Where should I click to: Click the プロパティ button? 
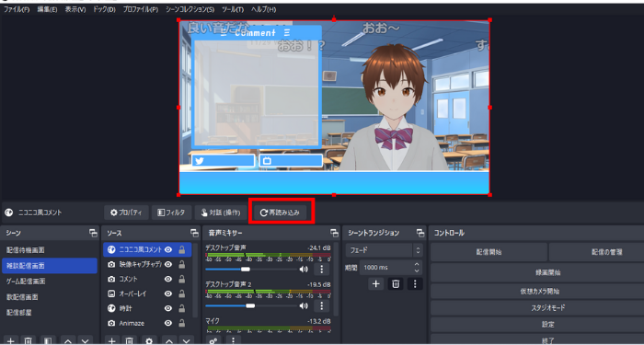127,213
